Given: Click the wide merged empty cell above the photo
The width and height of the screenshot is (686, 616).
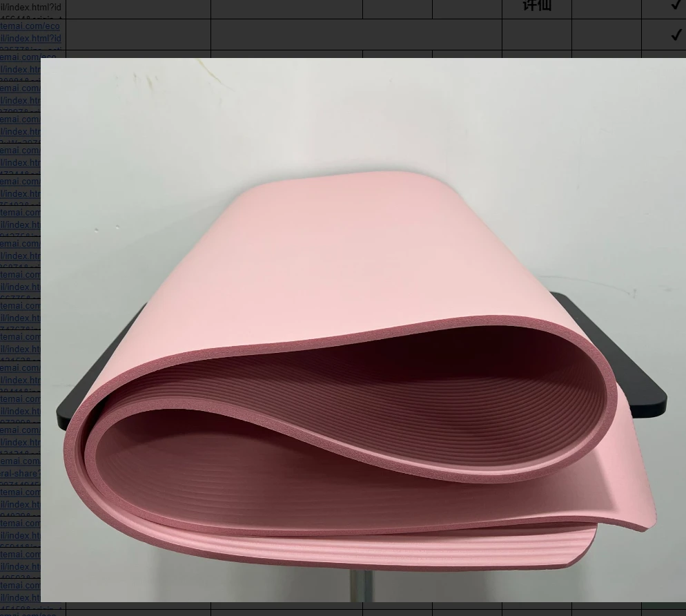Looking at the screenshot, I should pyautogui.click(x=356, y=35).
